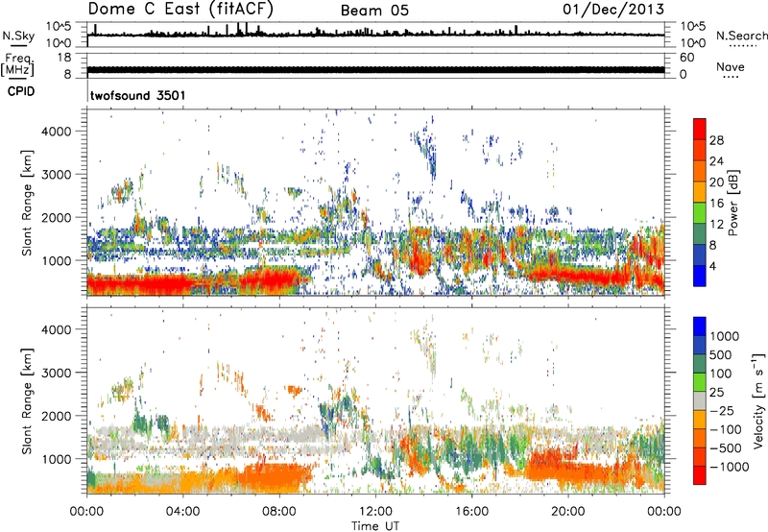768x532 pixels.
Task: Click the 16:00 time axis tick label
Action: [x=471, y=512]
